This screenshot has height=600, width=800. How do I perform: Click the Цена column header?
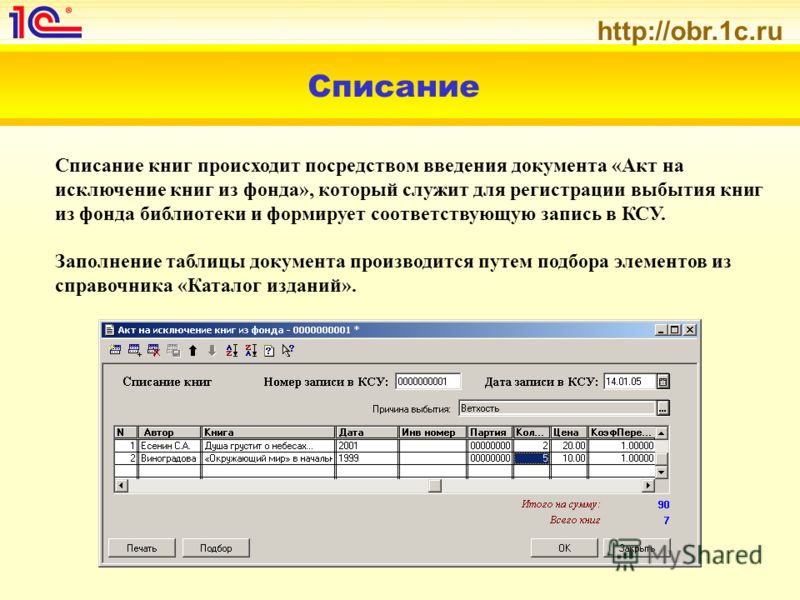pyautogui.click(x=569, y=432)
